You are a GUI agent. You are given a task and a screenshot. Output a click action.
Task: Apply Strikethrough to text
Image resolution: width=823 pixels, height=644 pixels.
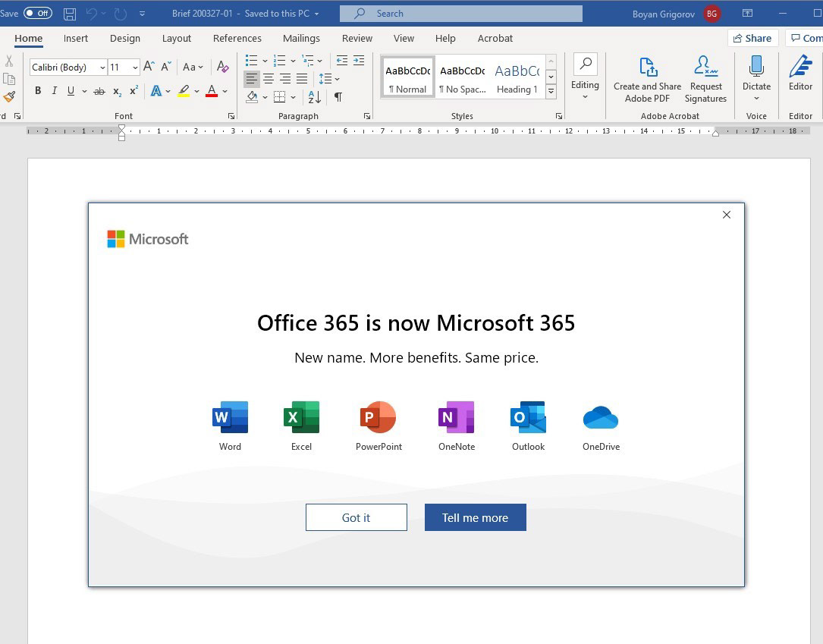pyautogui.click(x=99, y=91)
